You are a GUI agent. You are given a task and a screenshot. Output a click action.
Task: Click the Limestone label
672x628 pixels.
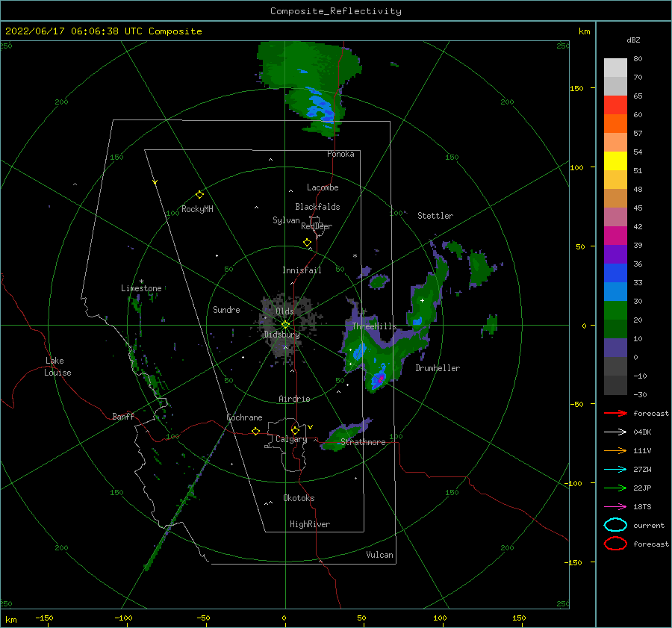pos(141,288)
